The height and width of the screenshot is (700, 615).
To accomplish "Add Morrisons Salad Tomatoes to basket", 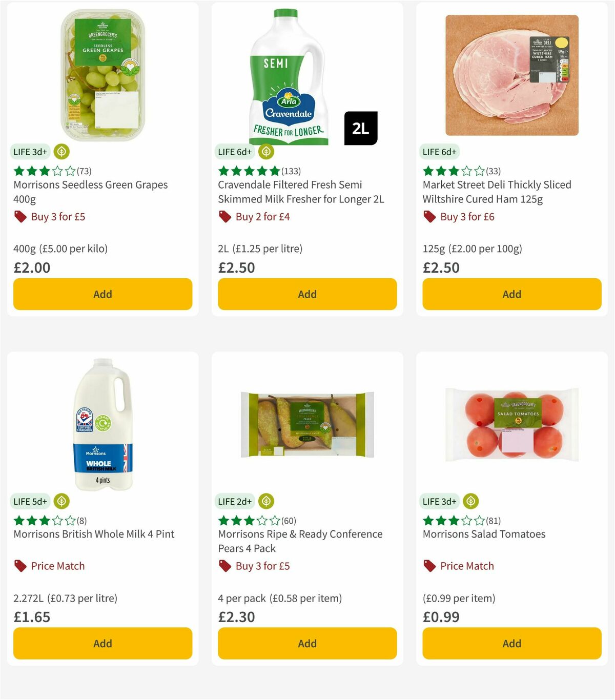I will point(511,643).
